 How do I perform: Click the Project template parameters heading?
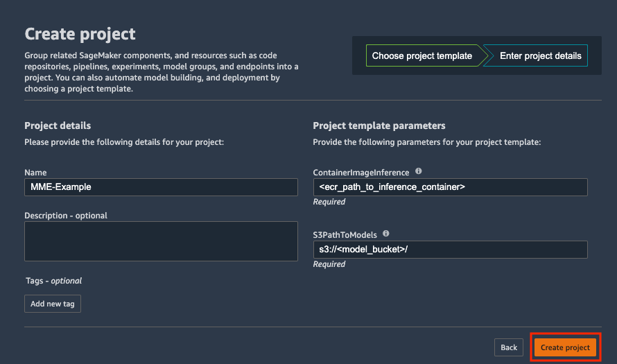(379, 125)
